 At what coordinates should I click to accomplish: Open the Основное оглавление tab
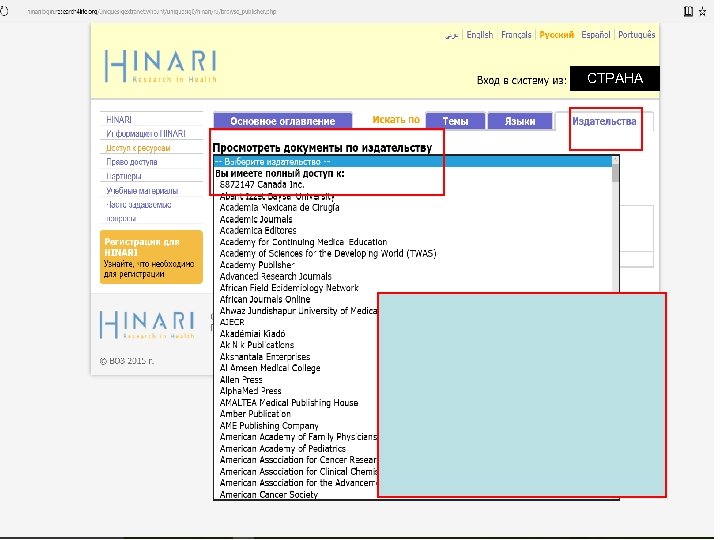click(x=282, y=121)
